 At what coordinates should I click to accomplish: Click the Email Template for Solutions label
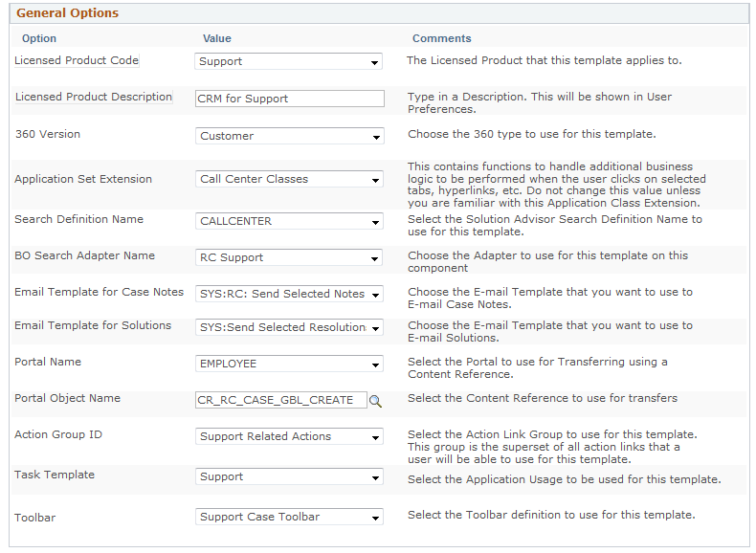93,325
